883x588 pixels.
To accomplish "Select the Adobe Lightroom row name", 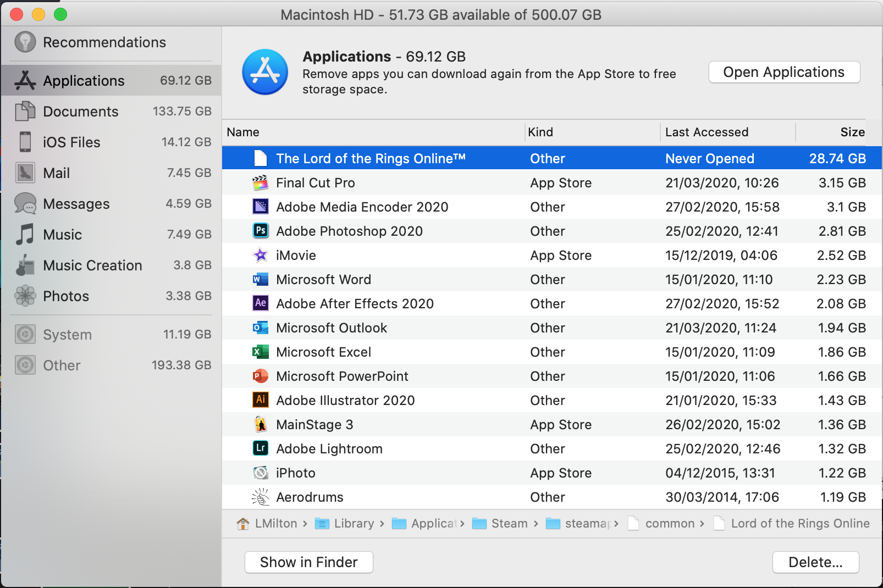I will click(329, 448).
